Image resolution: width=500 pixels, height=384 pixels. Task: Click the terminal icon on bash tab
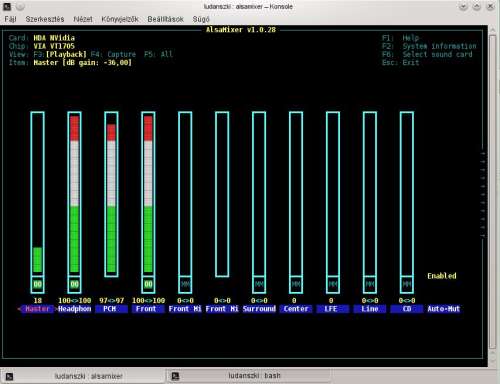(x=175, y=376)
